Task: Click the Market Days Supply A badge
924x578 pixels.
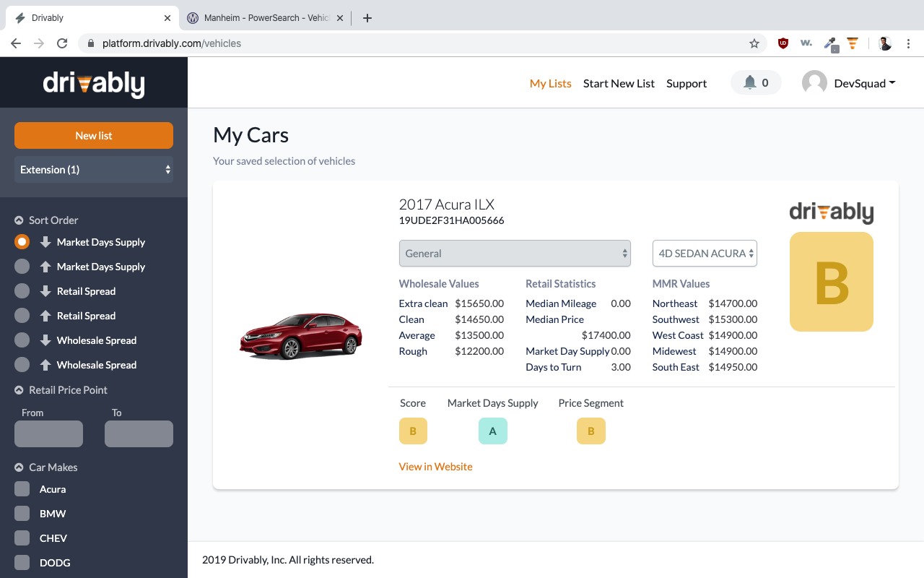Action: point(493,431)
